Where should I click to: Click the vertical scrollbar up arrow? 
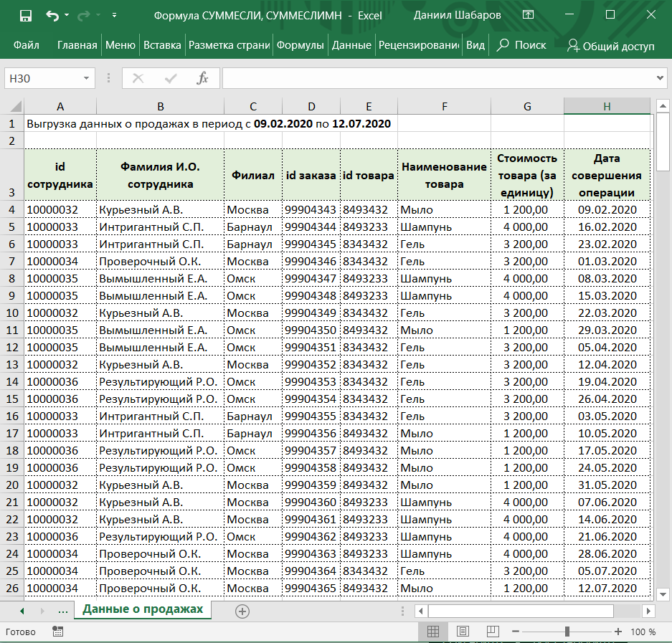click(x=663, y=106)
